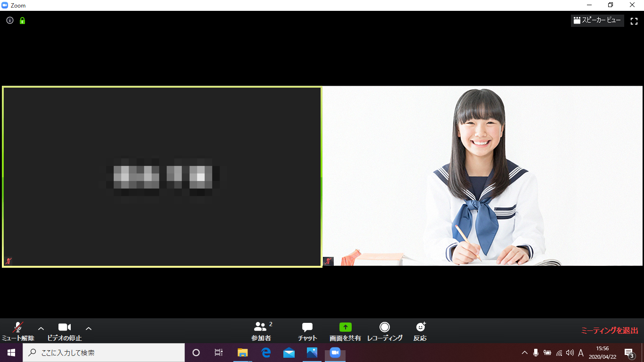Open the system volume slider
Image resolution: width=644 pixels, height=362 pixels.
[570, 352]
